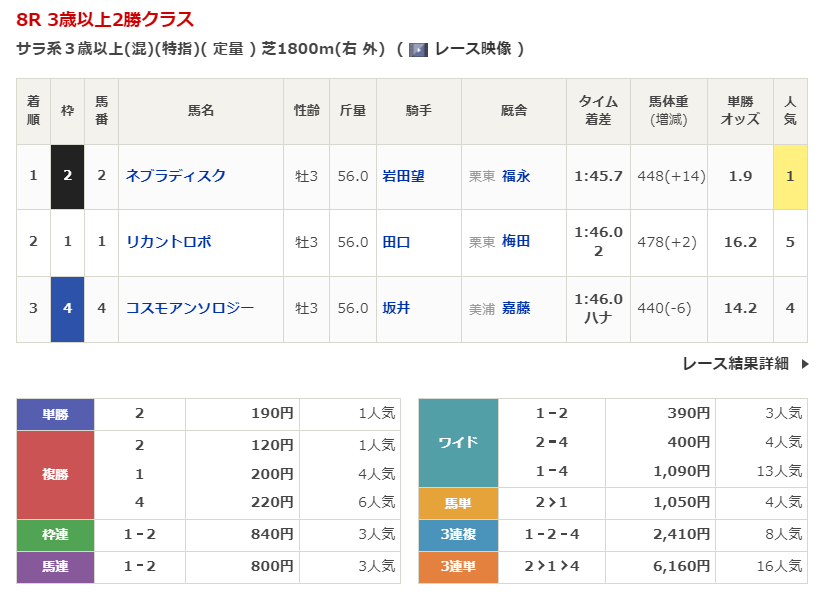Click the blue frame 4 cell
Screen dimensions: 824x595
tap(67, 308)
